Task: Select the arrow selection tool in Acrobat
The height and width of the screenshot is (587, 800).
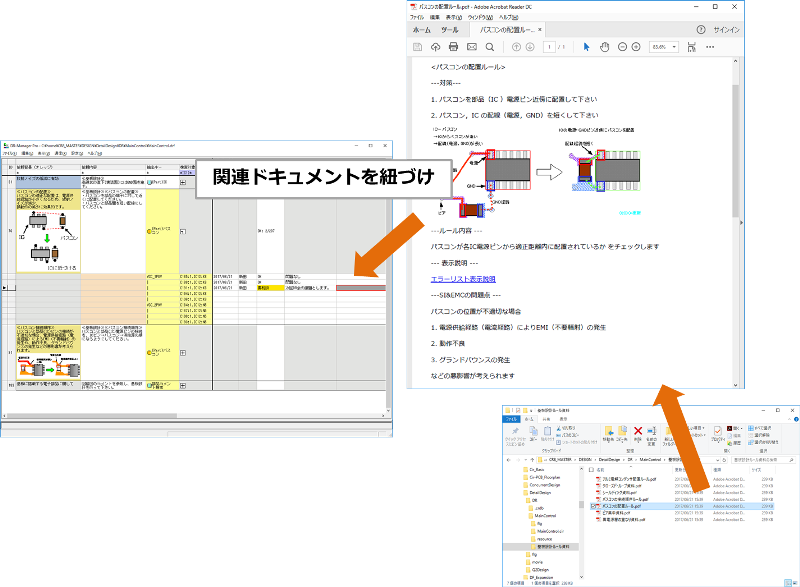Action: [588, 47]
